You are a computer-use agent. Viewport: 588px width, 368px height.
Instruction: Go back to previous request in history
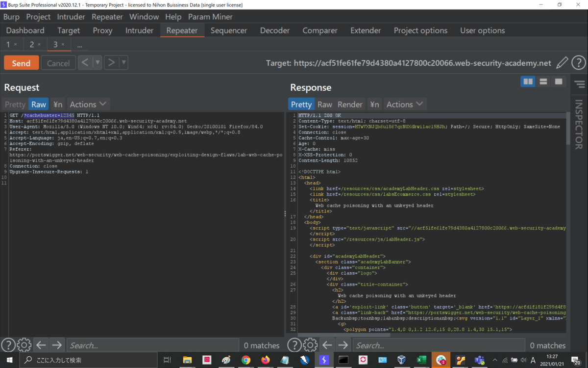85,62
